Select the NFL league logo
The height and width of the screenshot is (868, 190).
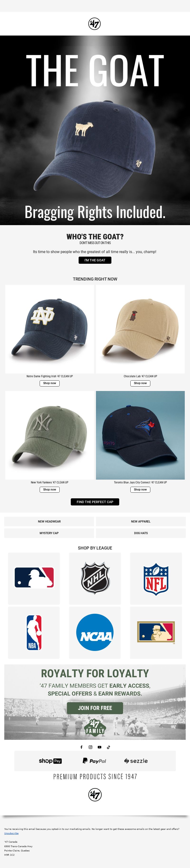tap(156, 578)
